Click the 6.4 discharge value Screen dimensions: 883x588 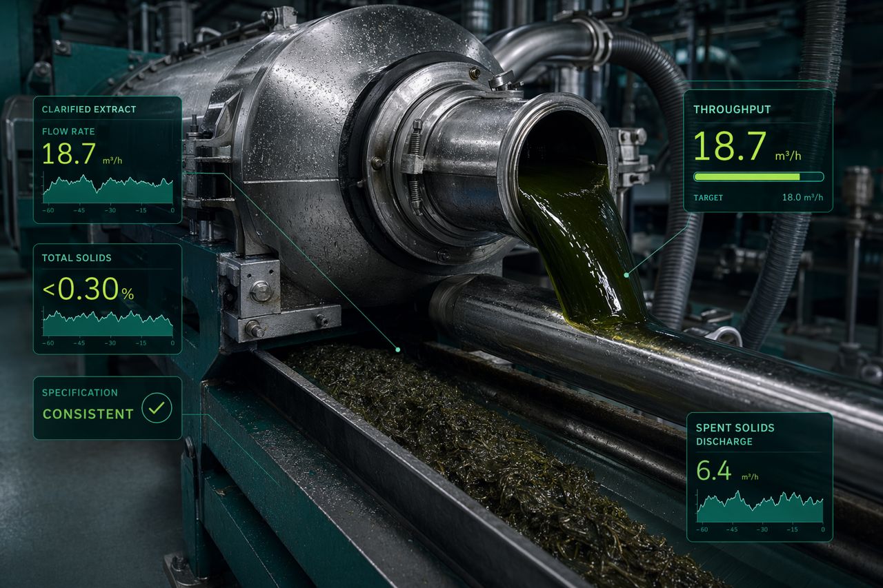coord(713,471)
